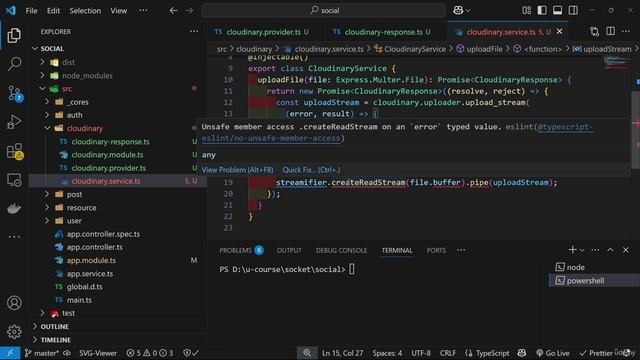Open the Edit menu

pyautogui.click(x=53, y=11)
